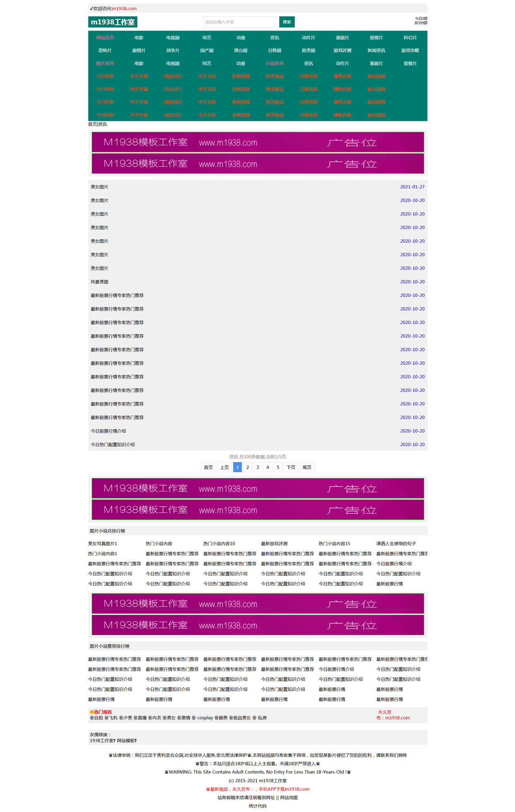515x812 pixels.
Task: Open the 美女图片 article dated 2021-01-27
Action: 100,187
